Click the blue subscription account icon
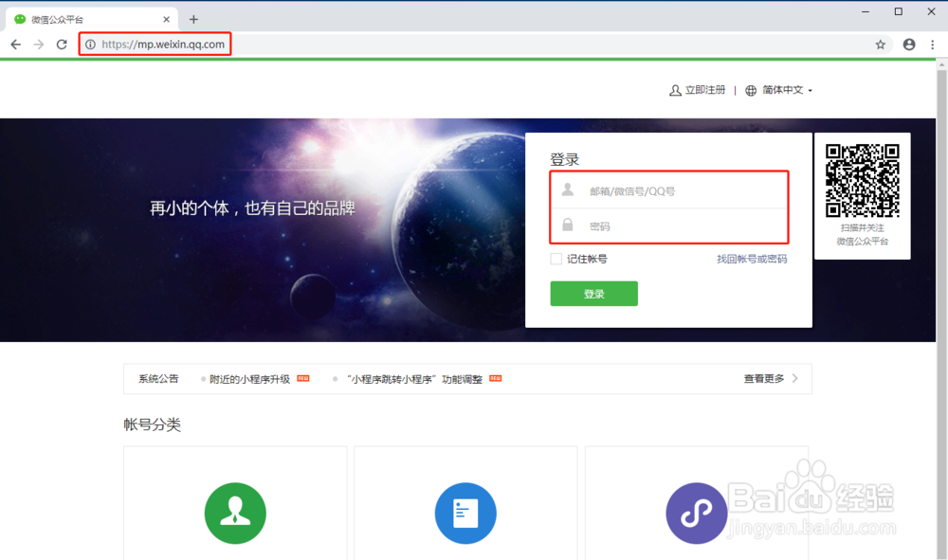This screenshot has height=560, width=948. [465, 513]
